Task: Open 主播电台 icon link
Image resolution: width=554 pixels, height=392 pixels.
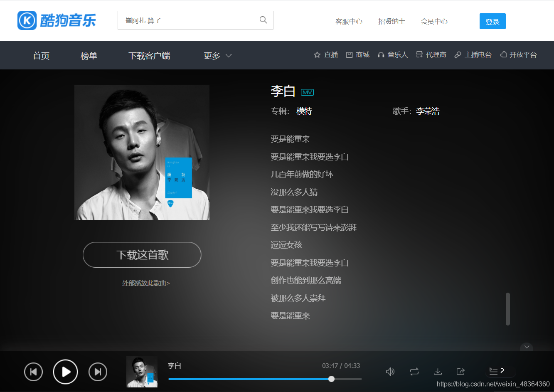Action: [x=473, y=55]
